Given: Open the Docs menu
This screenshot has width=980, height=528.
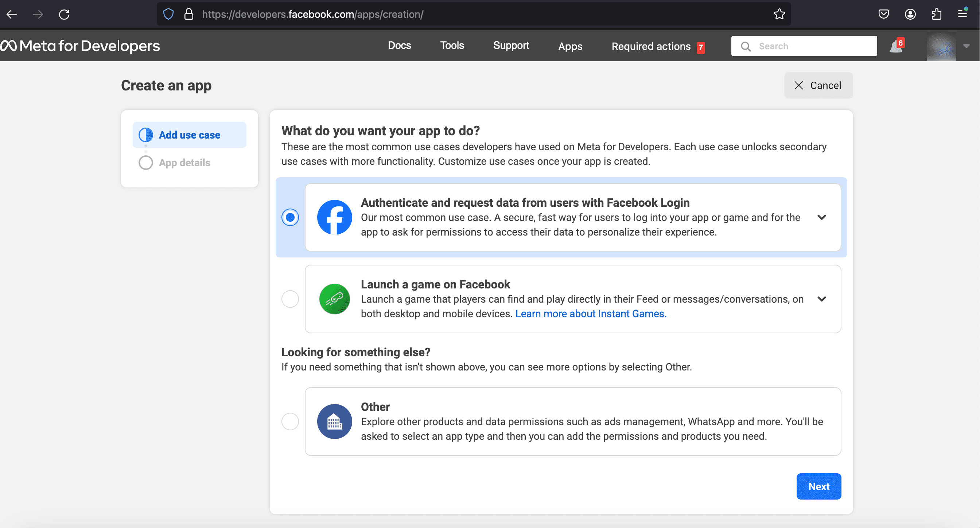Looking at the screenshot, I should point(399,46).
